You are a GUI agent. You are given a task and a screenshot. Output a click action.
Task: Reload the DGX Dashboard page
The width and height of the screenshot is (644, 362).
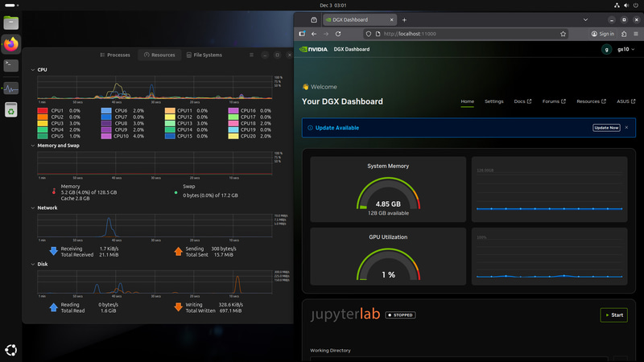(338, 34)
